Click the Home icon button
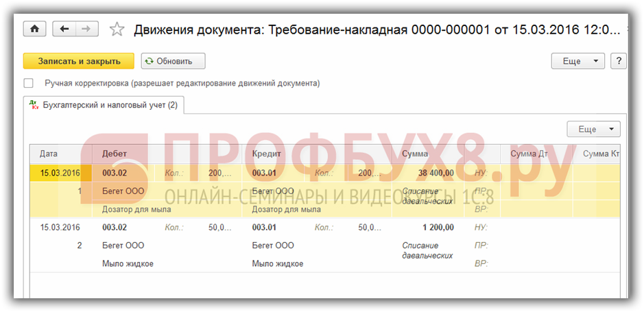644x312 pixels. coord(34,29)
